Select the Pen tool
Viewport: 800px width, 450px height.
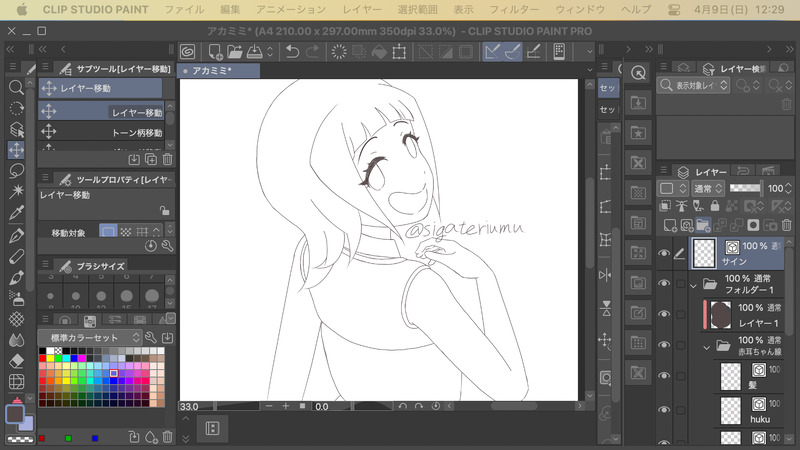pos(16,236)
